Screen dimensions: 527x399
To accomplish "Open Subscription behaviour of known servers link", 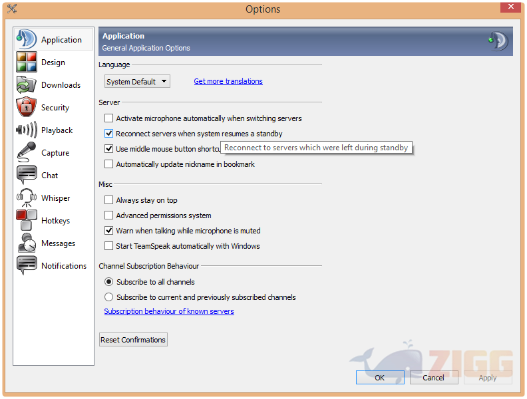I will pyautogui.click(x=169, y=311).
